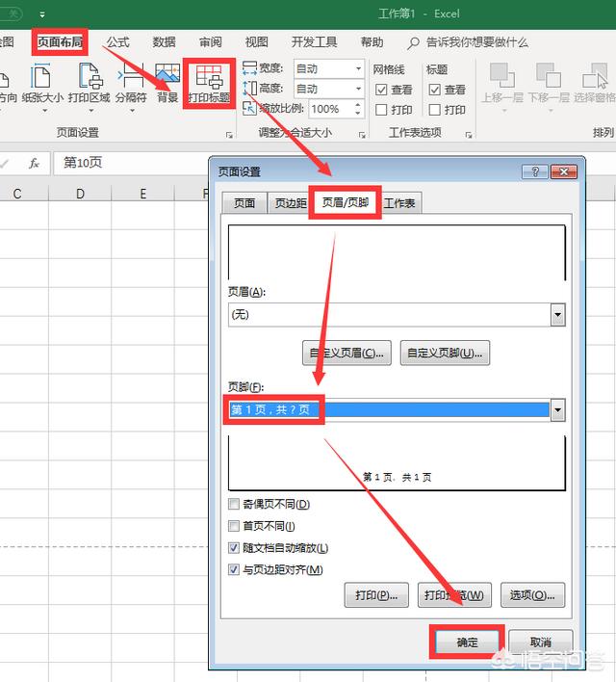Open the Scale to Fit (调整为合适大小) launcher
Image resolution: width=616 pixels, height=682 pixels.
pos(362,135)
